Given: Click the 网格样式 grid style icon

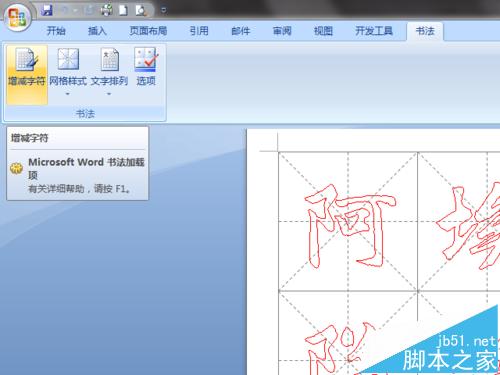Looking at the screenshot, I should (x=68, y=59).
